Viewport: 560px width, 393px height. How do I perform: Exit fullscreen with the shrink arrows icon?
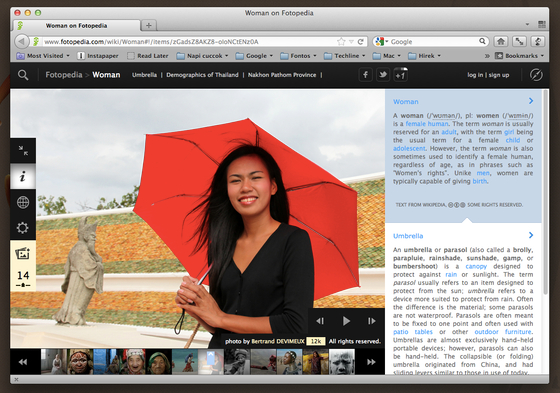[23, 150]
